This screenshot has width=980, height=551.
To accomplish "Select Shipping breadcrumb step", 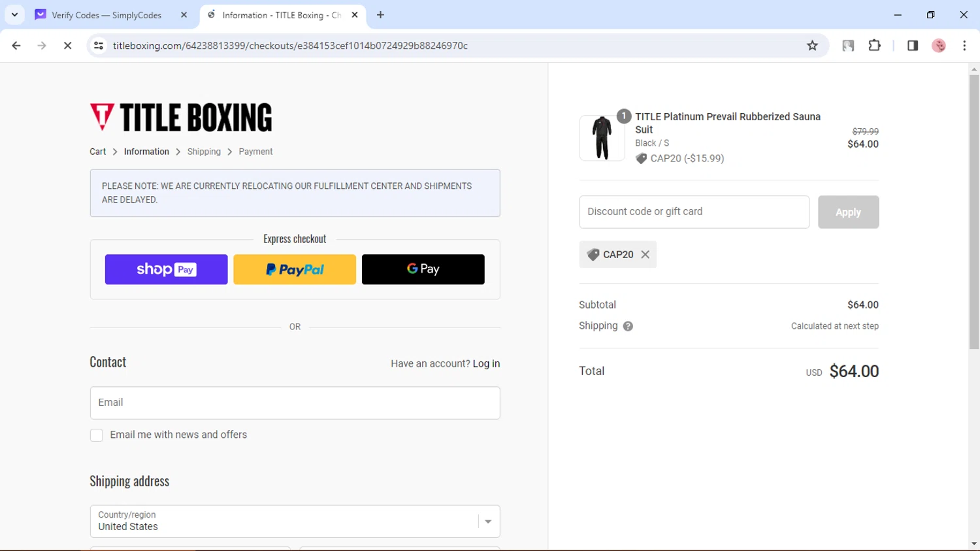I will (204, 152).
